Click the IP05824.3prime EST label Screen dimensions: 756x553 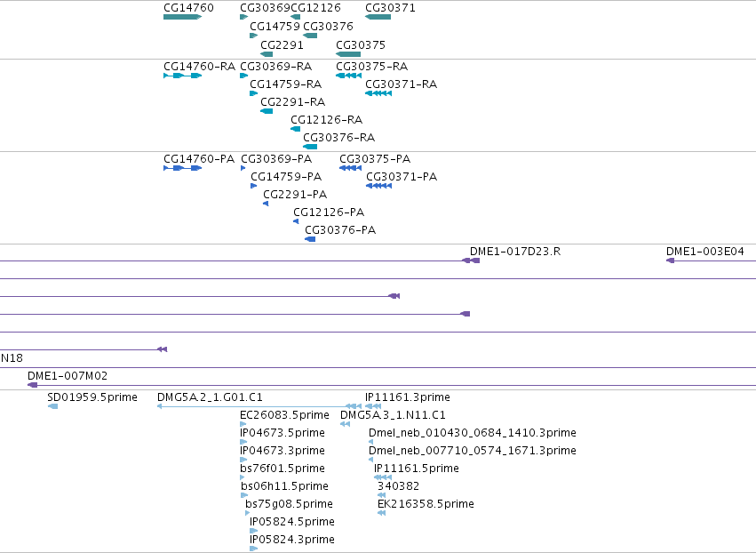pyautogui.click(x=291, y=540)
